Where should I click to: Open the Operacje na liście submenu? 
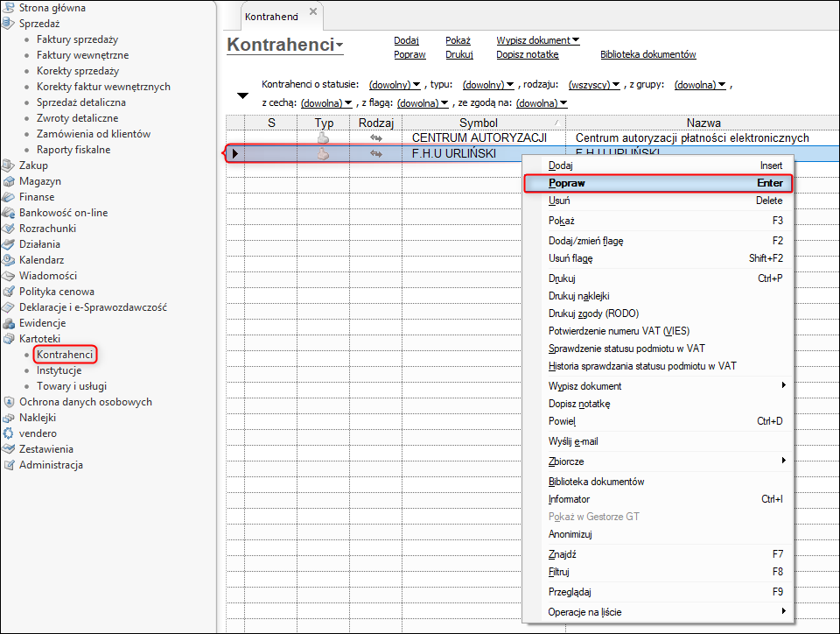(658, 612)
